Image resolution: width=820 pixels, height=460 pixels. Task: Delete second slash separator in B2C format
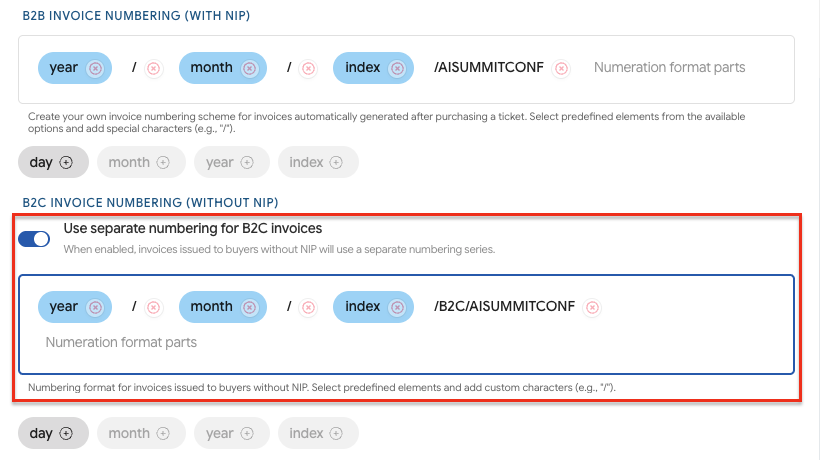click(308, 307)
